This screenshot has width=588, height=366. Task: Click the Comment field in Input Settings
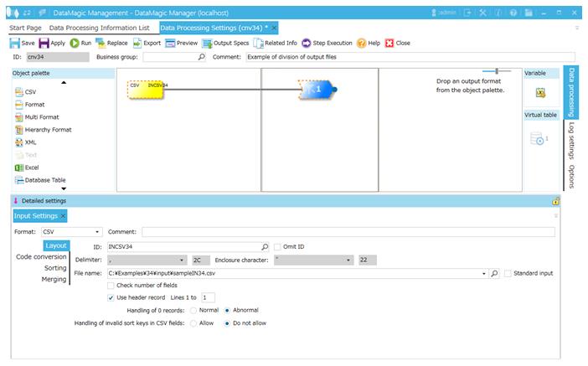pyautogui.click(x=348, y=231)
